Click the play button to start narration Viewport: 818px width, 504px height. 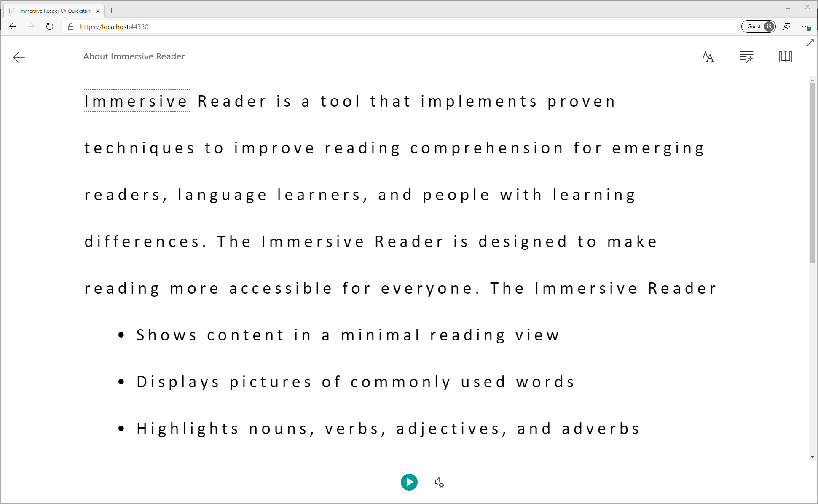[410, 481]
